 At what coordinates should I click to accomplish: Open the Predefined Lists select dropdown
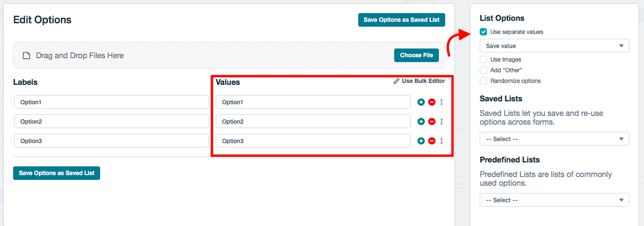click(554, 200)
